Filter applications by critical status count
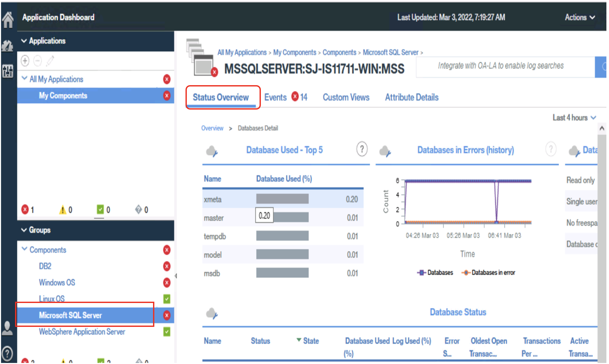 coord(28,210)
